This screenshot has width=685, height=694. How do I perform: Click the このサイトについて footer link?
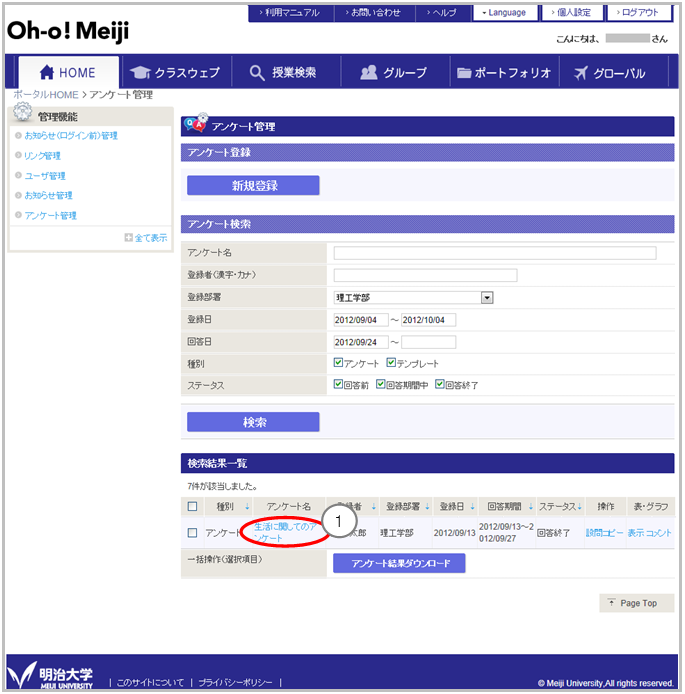150,682
